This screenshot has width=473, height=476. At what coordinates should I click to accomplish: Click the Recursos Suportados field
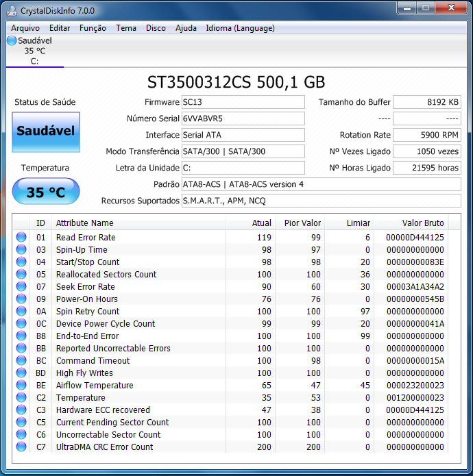pyautogui.click(x=321, y=201)
